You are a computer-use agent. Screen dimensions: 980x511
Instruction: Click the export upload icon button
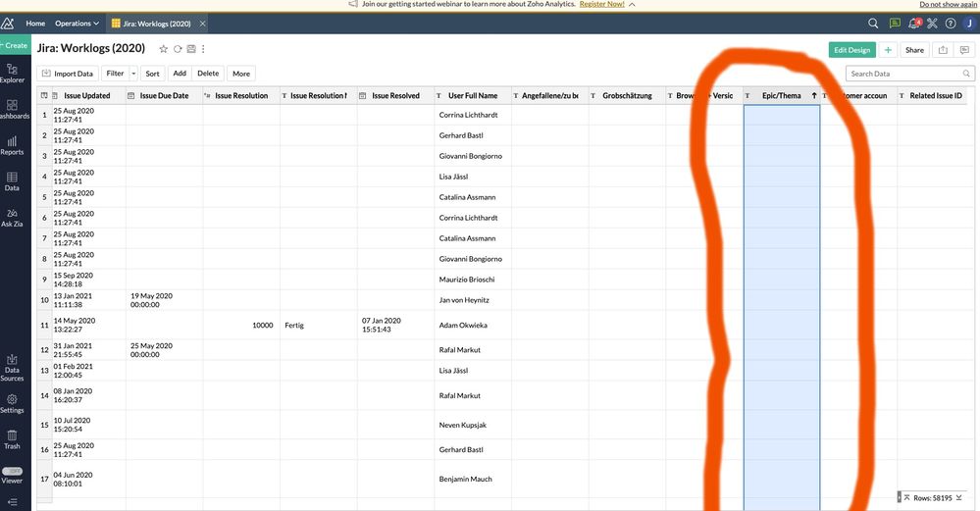tap(943, 50)
